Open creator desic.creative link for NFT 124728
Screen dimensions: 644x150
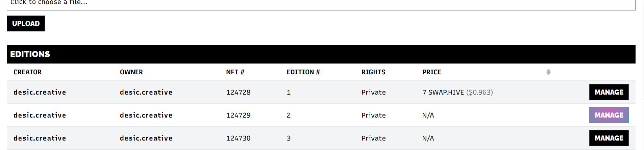point(40,92)
